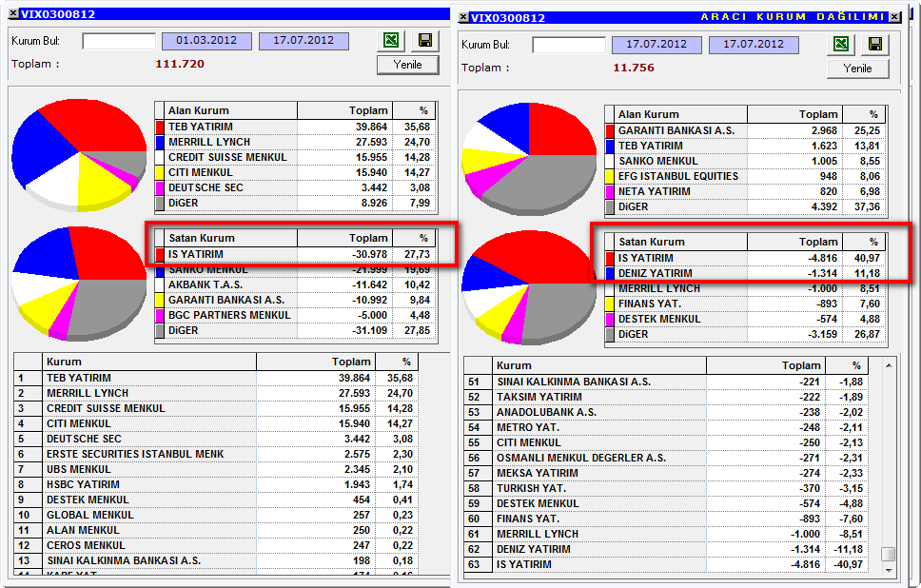Viewport: 921px width, 588px height.
Task: Select red swatch beside GARANTI BANKASI A.S. right Alan Kurum
Action: 610,130
